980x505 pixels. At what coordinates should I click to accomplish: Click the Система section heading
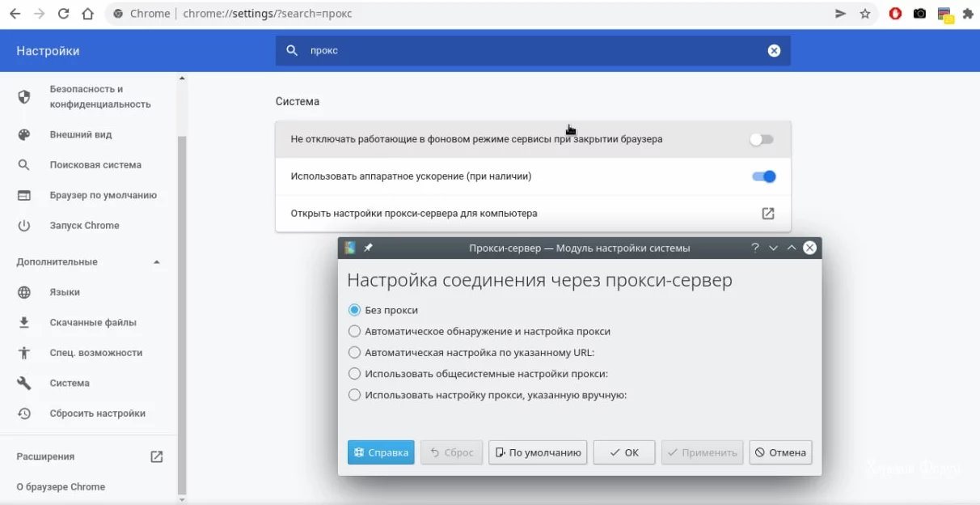(298, 101)
